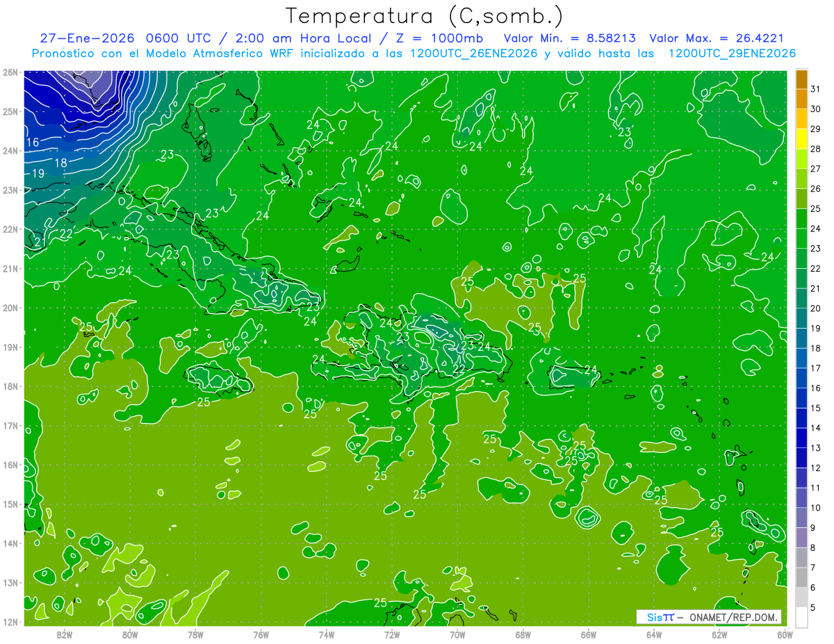Click the 74W longitude axis label

pyautogui.click(x=326, y=634)
